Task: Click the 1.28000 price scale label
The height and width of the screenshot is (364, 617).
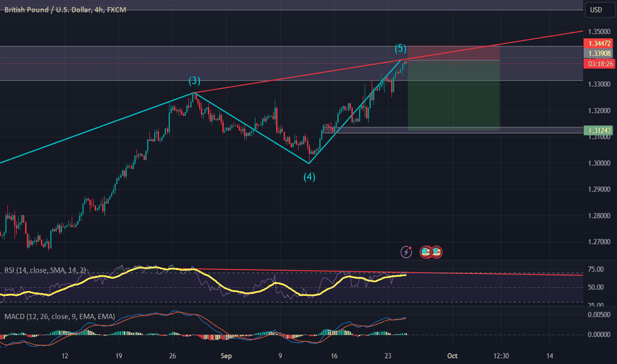Action: point(599,216)
